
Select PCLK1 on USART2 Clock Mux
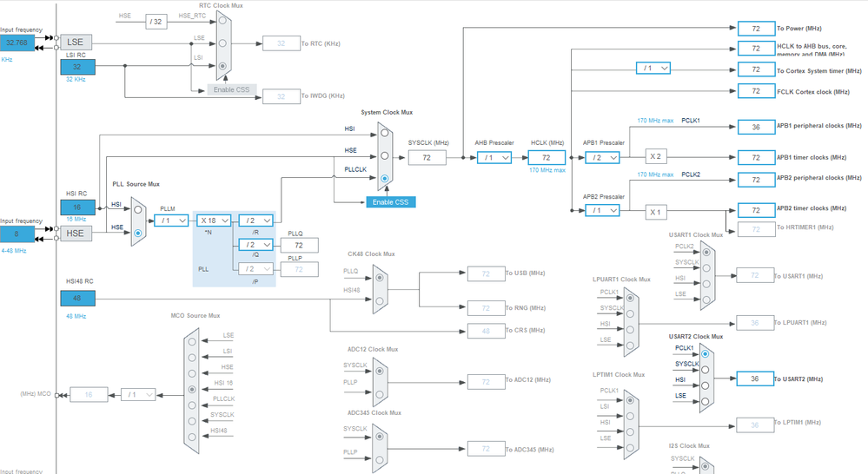coord(706,353)
